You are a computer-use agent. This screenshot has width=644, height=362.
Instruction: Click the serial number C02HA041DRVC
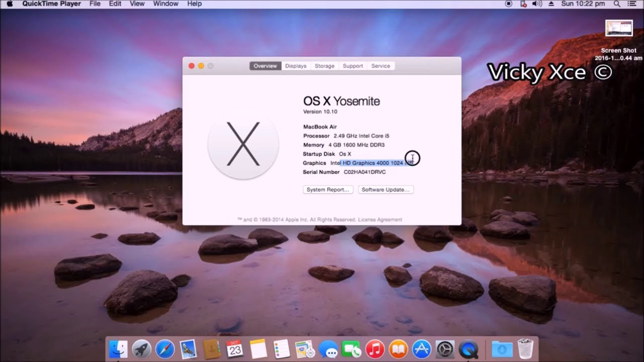click(365, 172)
